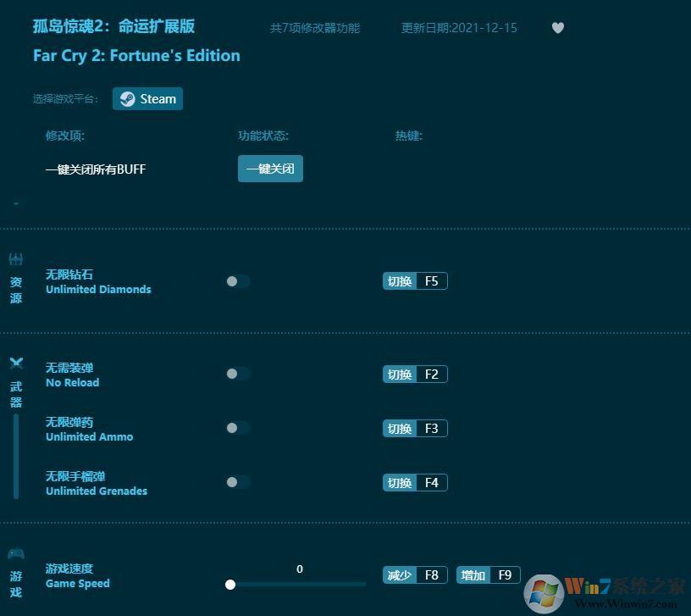This screenshot has height=616, width=691.
Task: Enable the Unlimited Grenades toggle switch
Action: (x=238, y=482)
